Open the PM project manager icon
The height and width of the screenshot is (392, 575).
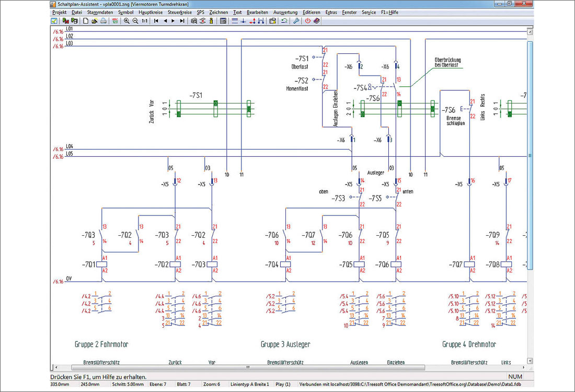[x=66, y=21]
